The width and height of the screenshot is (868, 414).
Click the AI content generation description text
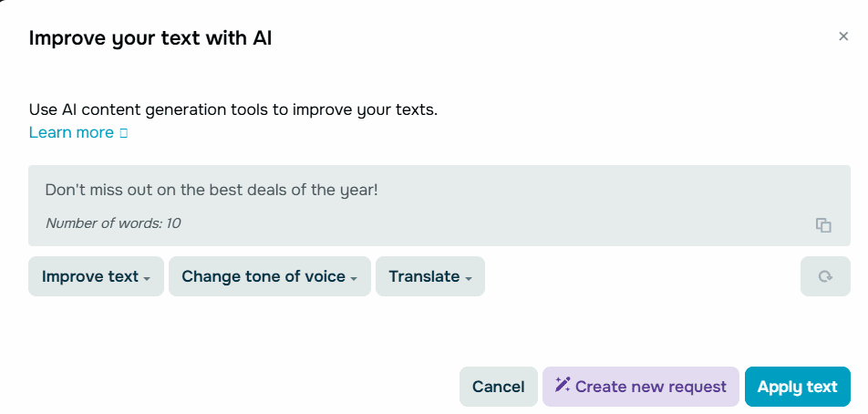[233, 110]
